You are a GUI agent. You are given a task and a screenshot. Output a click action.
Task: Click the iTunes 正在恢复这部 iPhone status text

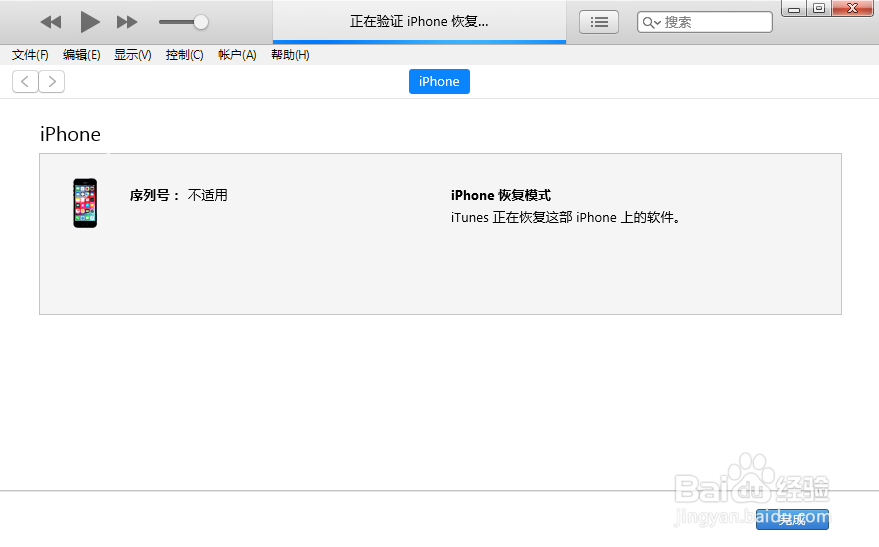(566, 217)
